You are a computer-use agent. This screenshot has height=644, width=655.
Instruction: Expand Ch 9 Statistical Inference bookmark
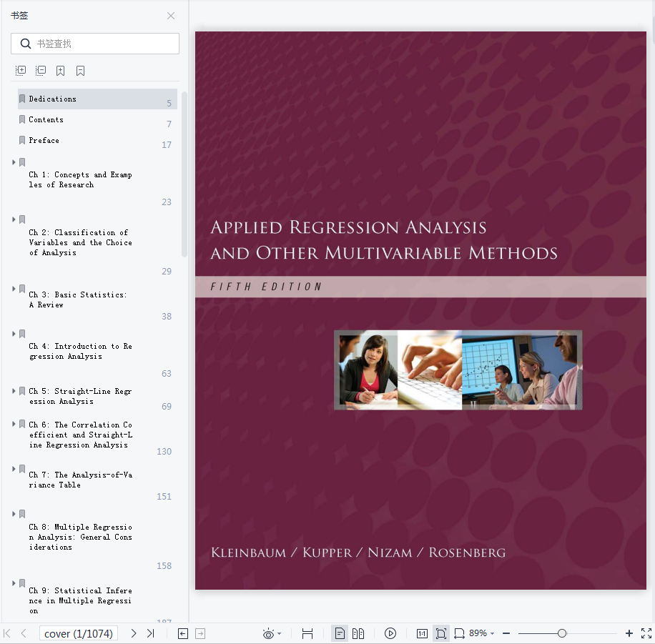[14, 583]
